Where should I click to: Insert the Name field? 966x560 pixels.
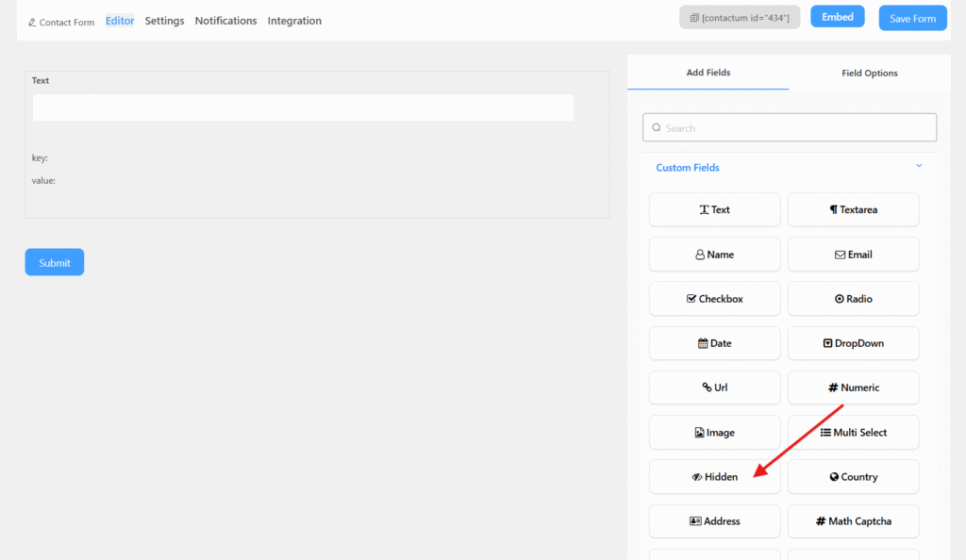(714, 255)
